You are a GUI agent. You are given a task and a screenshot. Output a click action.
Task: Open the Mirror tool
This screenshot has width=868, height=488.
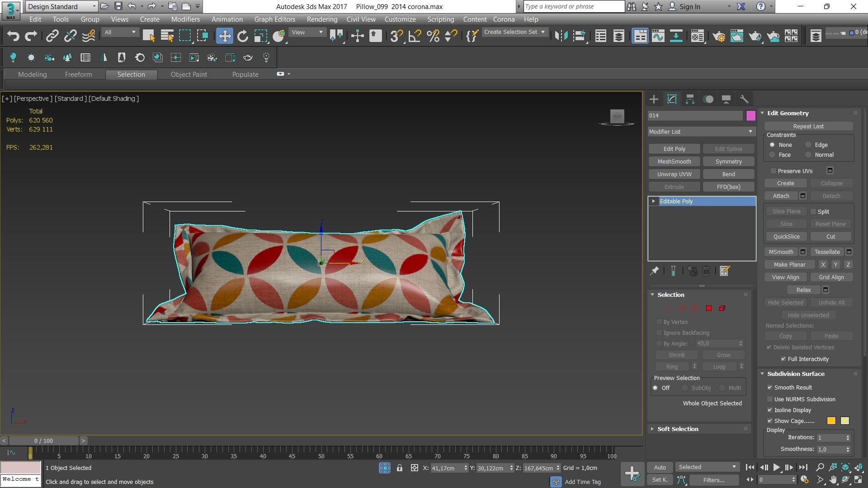pyautogui.click(x=561, y=36)
